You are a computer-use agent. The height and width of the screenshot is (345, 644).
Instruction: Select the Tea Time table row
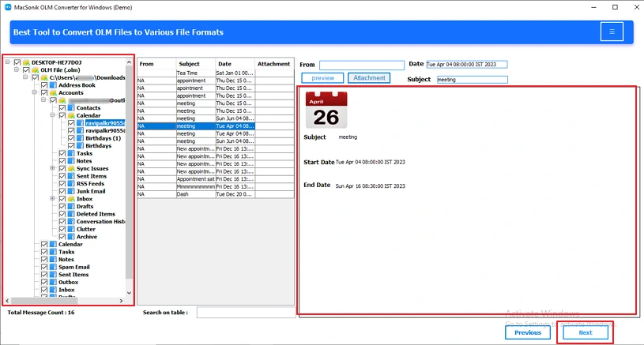pos(216,73)
